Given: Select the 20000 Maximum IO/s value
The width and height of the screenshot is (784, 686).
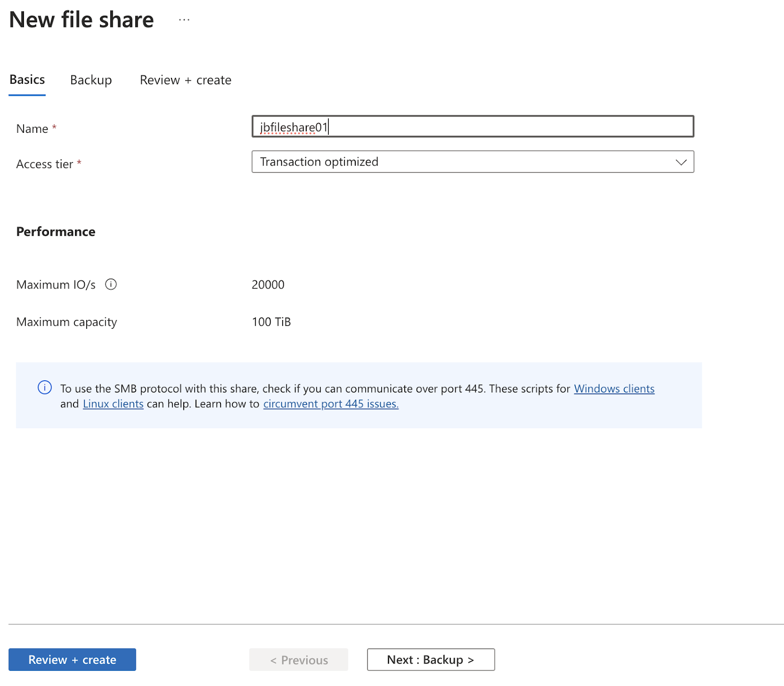Looking at the screenshot, I should click(268, 285).
